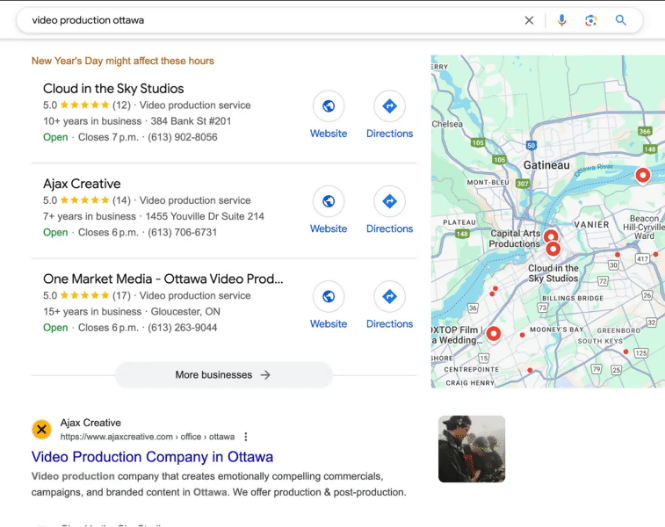Open One Market Media website icon
This screenshot has width=665, height=527.
[328, 296]
